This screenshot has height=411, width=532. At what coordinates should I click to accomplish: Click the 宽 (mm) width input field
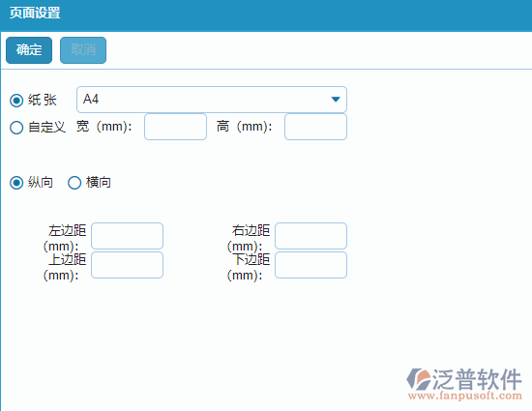click(x=175, y=127)
